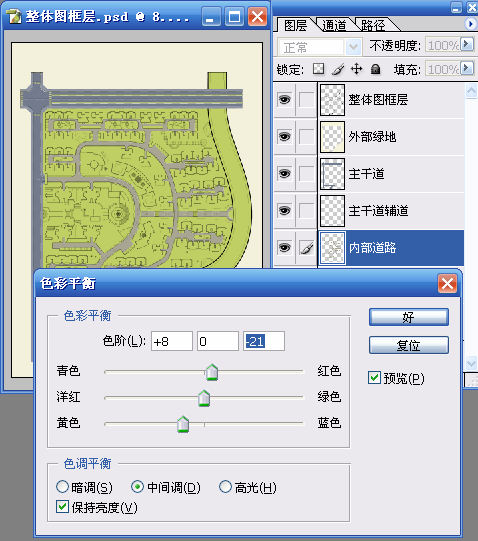
Task: Click the link box beside 主干道 layer
Action: point(306,173)
